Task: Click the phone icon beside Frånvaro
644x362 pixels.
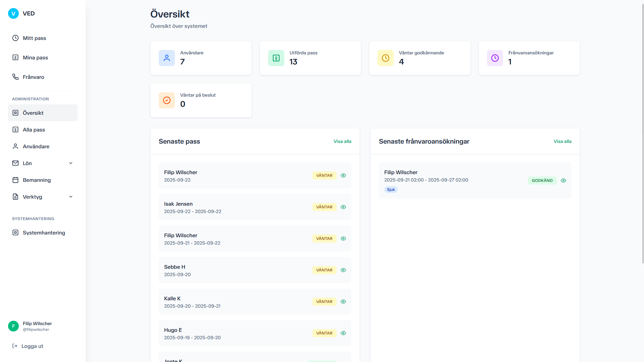Action: tap(15, 77)
